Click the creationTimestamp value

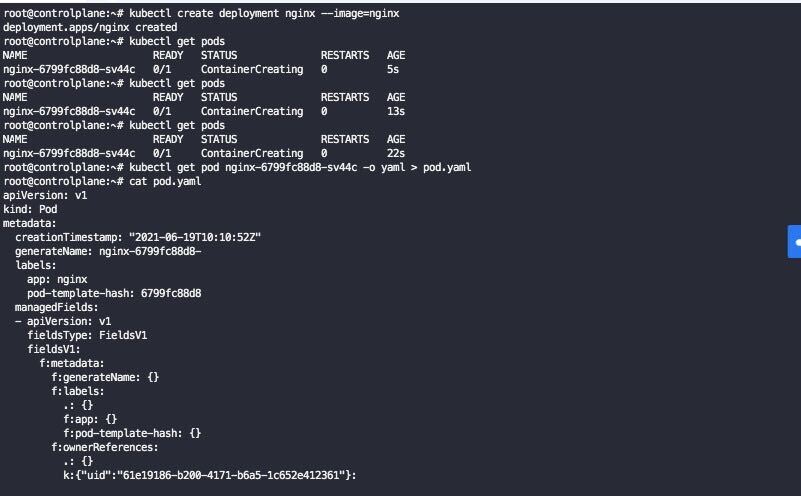195,237
